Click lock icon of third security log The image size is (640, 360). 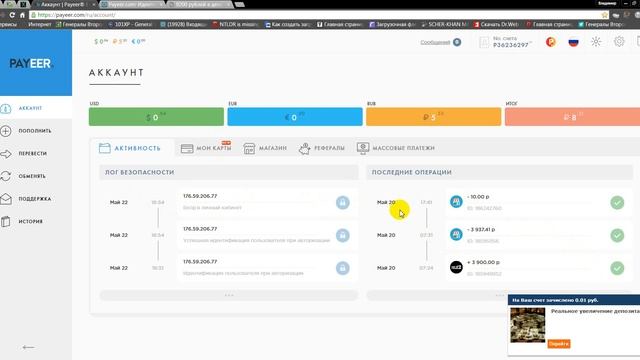[x=342, y=268]
